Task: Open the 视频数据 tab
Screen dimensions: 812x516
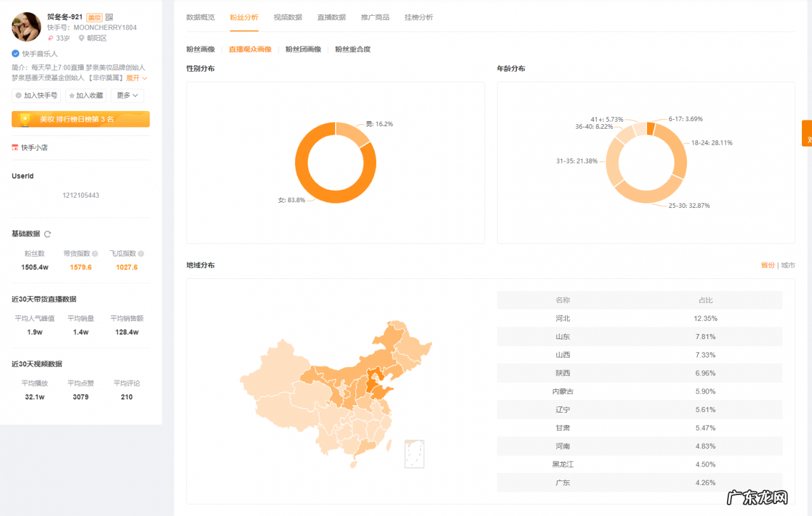Action: (x=287, y=17)
